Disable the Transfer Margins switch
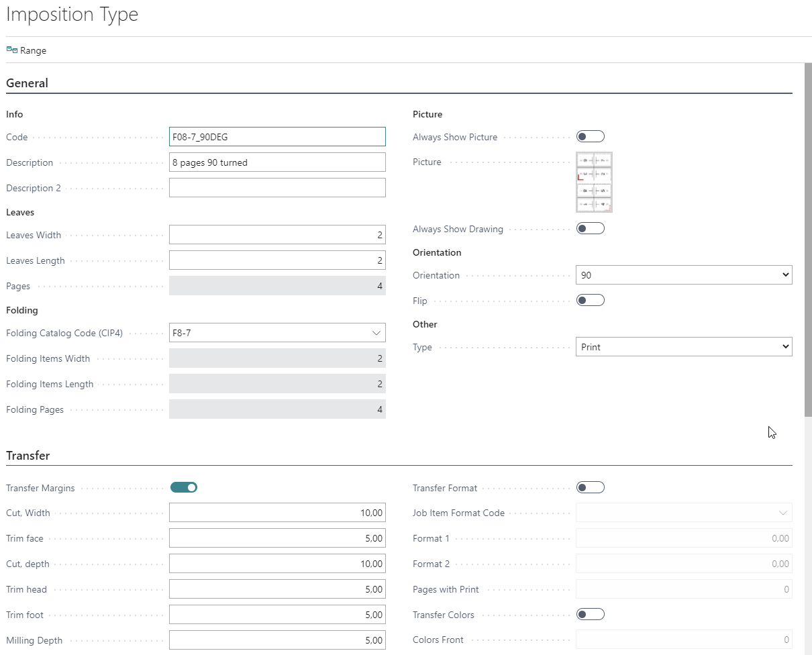The height and width of the screenshot is (655, 812). [x=184, y=487]
